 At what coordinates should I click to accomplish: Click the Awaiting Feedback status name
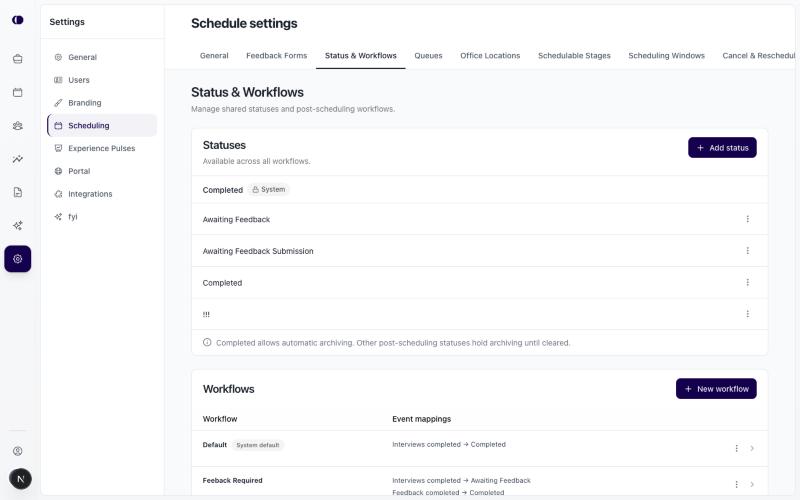236,220
